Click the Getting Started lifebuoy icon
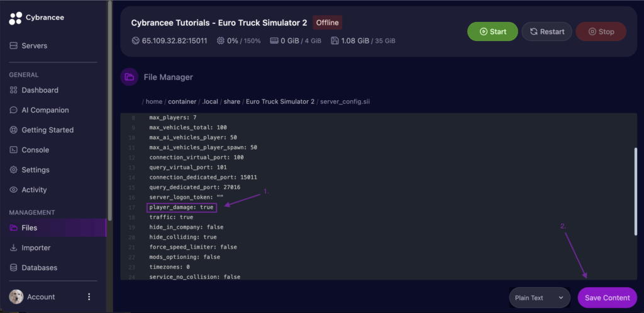 point(14,130)
